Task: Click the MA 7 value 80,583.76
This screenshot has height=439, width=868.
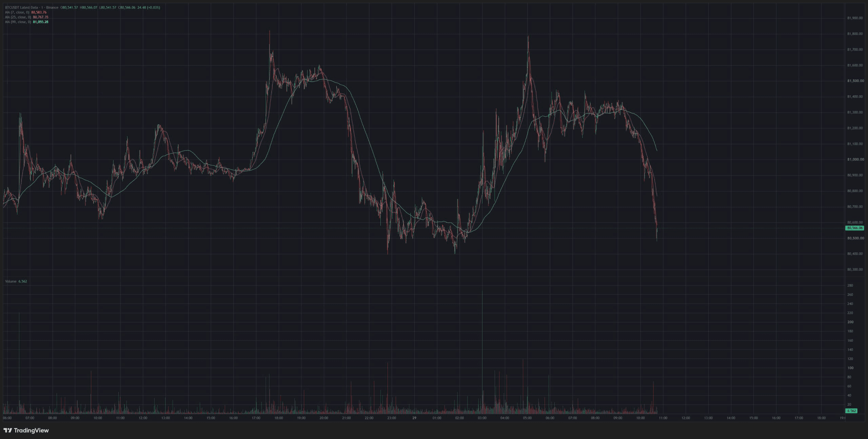Action: [x=39, y=12]
